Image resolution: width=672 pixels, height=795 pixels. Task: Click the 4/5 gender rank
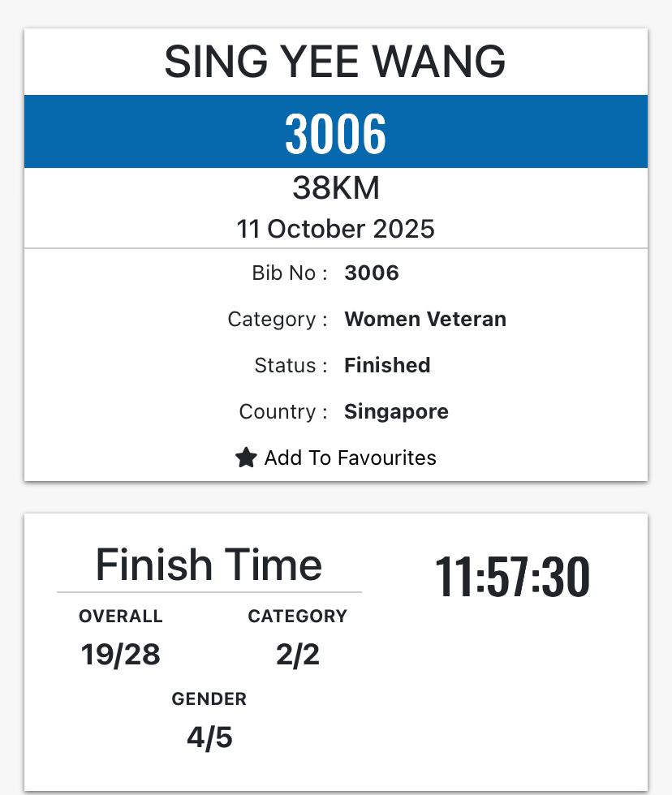click(x=209, y=737)
